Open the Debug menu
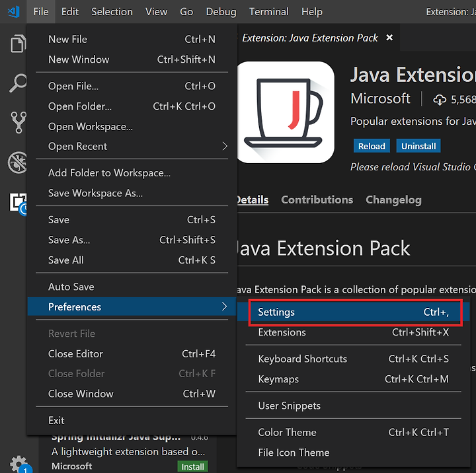 221,12
